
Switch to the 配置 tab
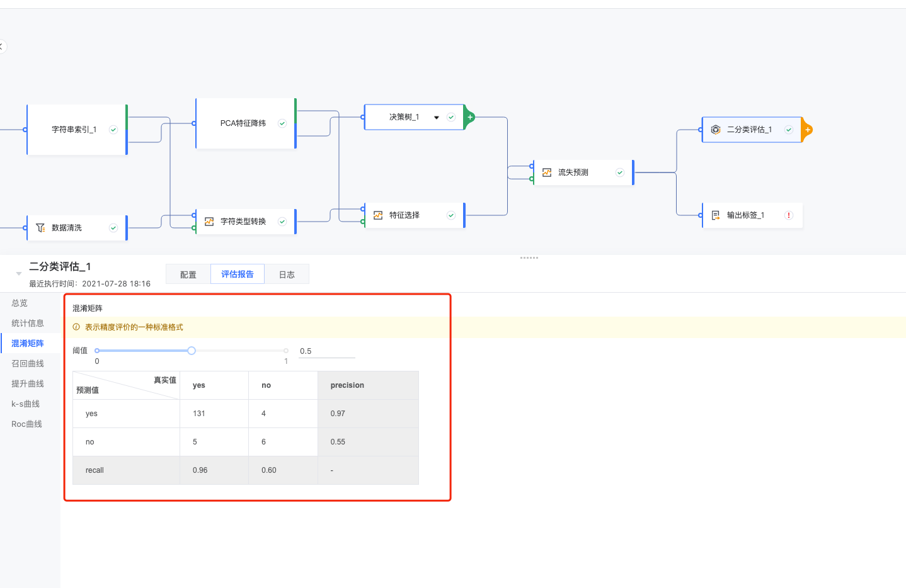click(x=188, y=274)
